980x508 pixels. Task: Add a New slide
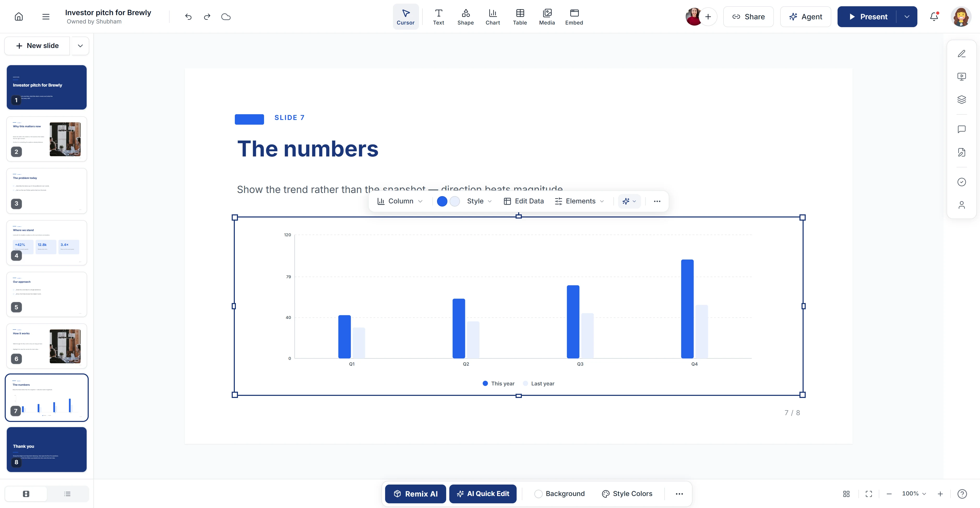[x=37, y=46]
